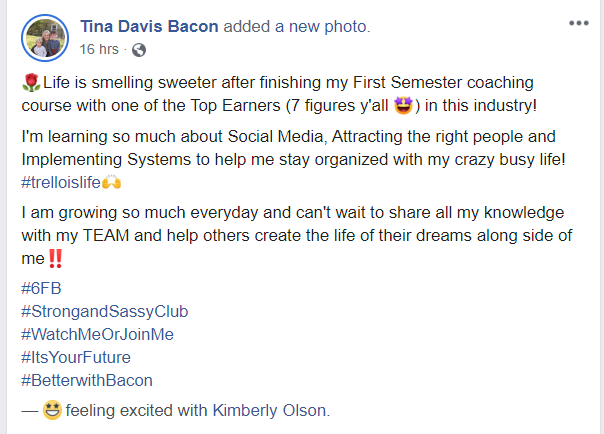The height and width of the screenshot is (434, 604).
Task: Open the #StrongandSassyClub hashtag
Action: click(104, 311)
